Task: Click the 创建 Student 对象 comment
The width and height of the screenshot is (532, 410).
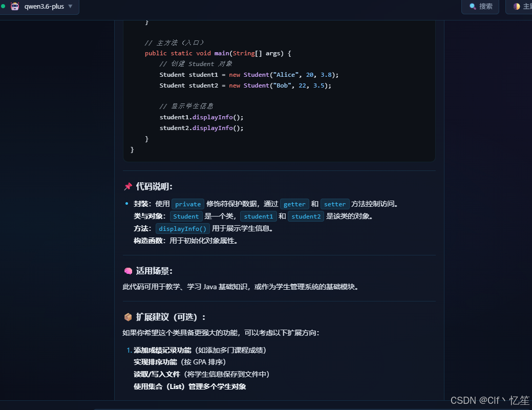Action: point(196,64)
